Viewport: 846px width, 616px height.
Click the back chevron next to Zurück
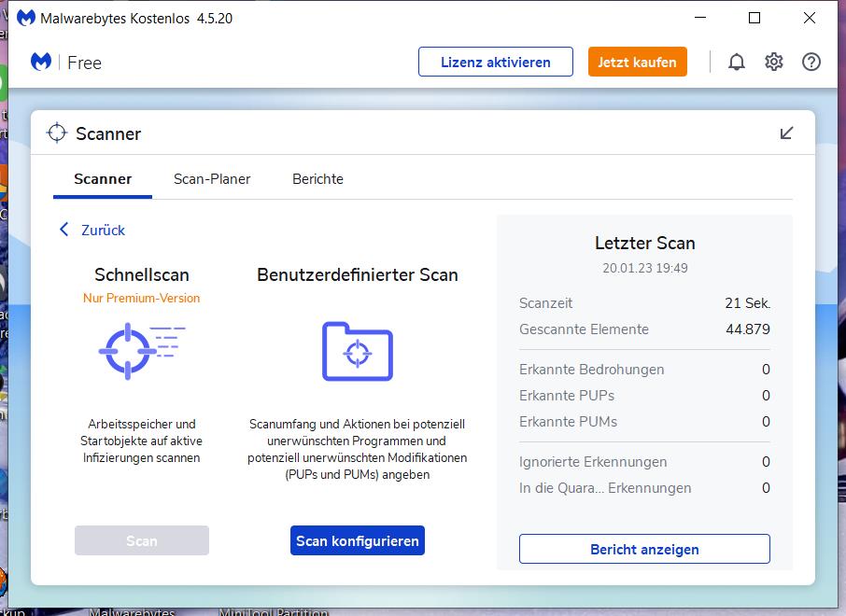point(63,230)
